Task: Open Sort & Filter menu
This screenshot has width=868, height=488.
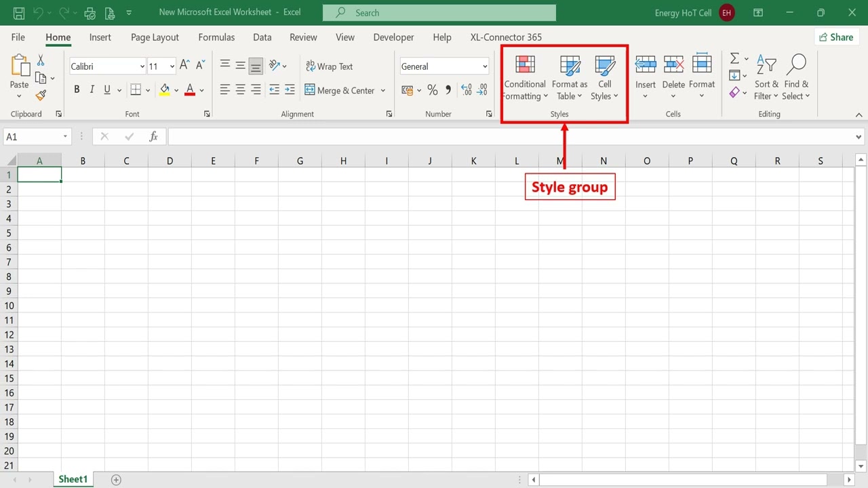Action: [x=766, y=78]
